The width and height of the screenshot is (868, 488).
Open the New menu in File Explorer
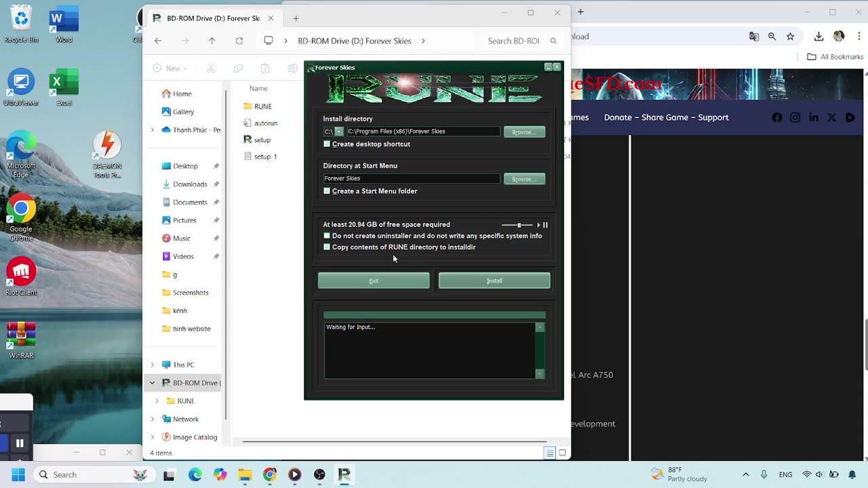(170, 68)
